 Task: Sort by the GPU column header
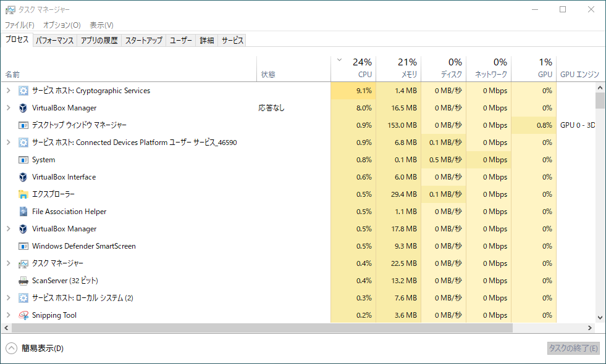pos(534,68)
